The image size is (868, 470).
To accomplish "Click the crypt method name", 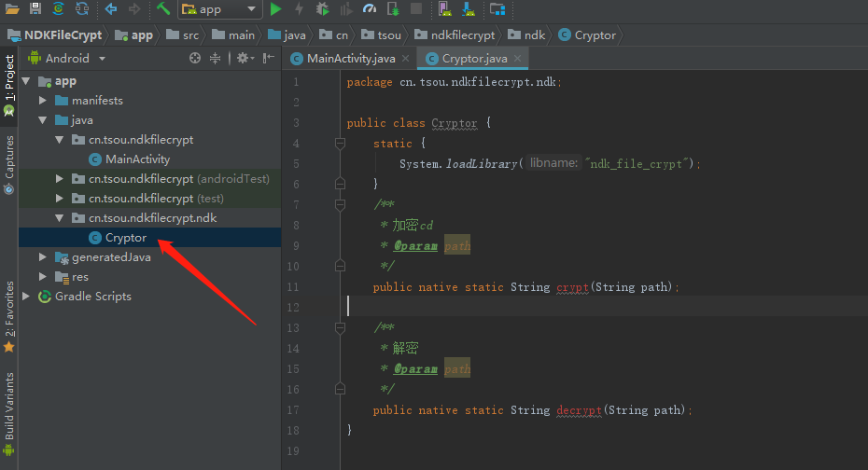I will pyautogui.click(x=572, y=287).
